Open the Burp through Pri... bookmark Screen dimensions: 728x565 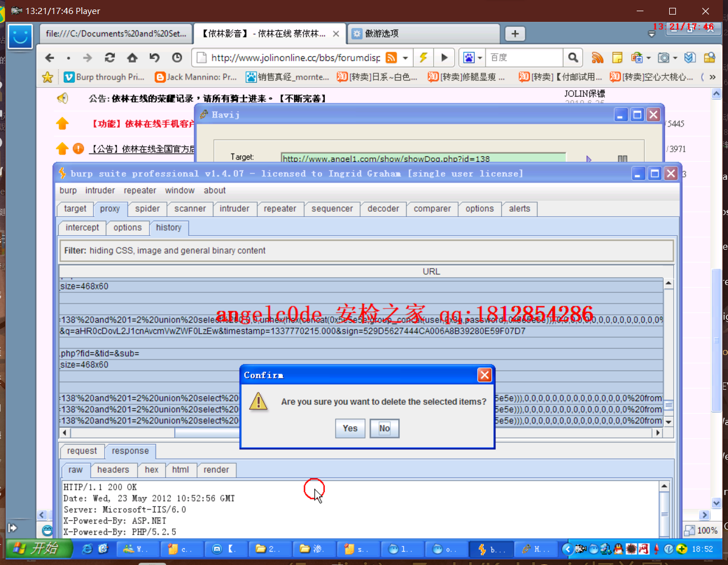tap(104, 77)
